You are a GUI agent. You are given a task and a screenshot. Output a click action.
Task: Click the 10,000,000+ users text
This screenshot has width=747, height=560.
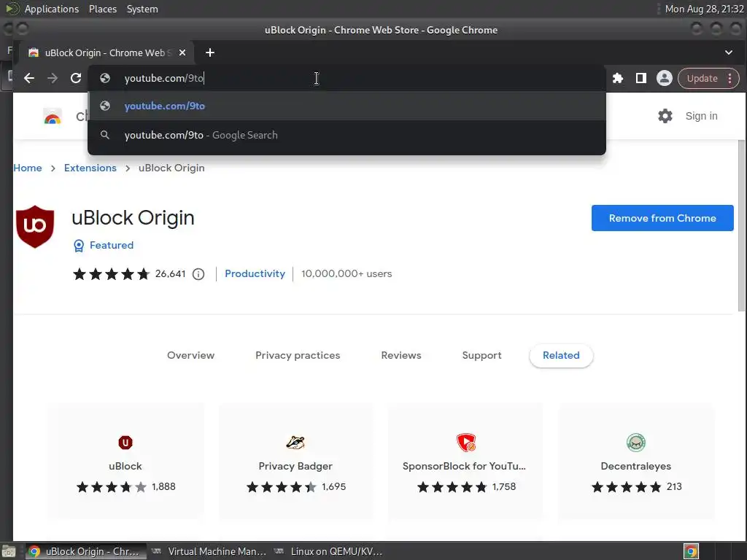tap(347, 274)
